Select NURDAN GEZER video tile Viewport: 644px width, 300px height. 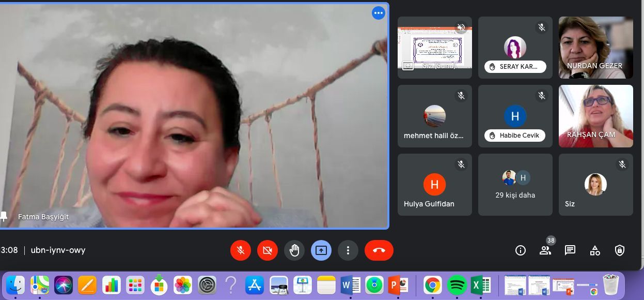595,48
